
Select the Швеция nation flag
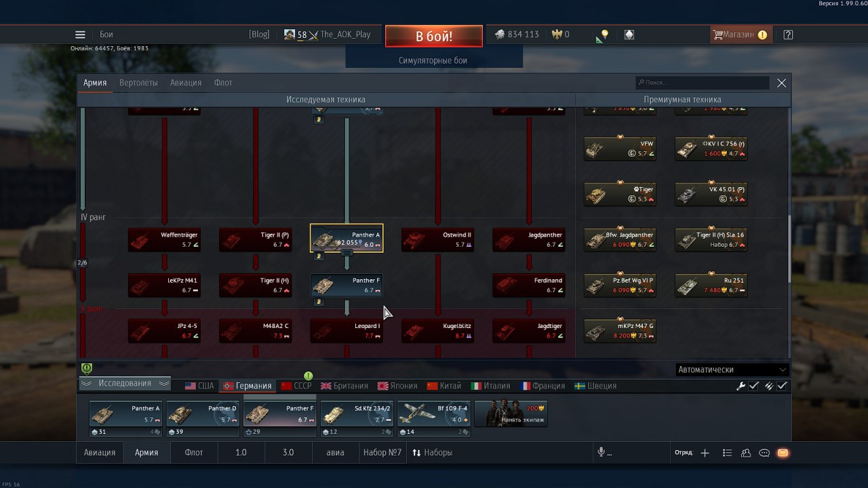click(596, 386)
